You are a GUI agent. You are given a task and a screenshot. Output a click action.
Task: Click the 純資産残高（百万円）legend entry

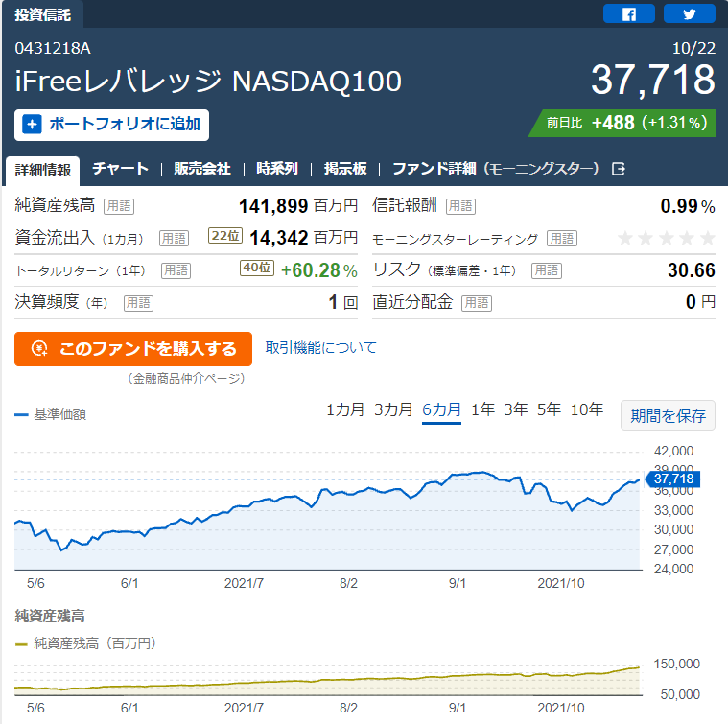pos(85,643)
